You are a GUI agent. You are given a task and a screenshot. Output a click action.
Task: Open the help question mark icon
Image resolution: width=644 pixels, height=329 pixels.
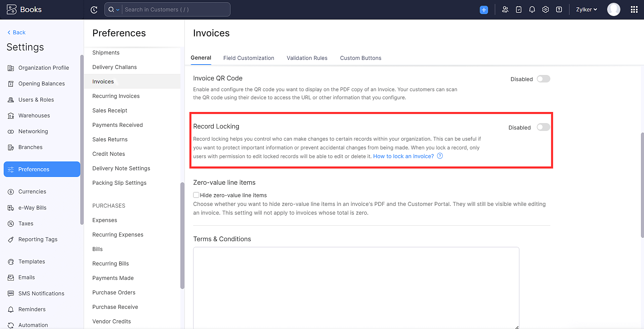coord(559,9)
